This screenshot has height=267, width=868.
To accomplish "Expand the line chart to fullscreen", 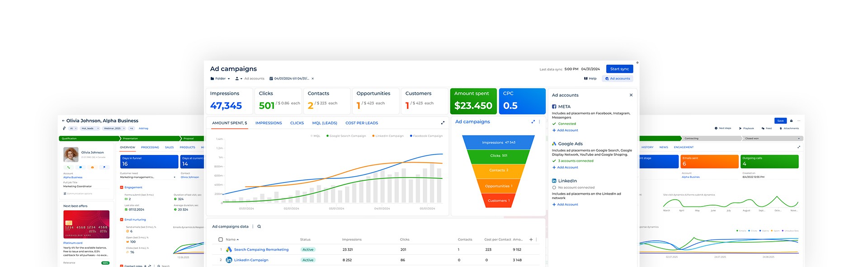I will point(443,123).
